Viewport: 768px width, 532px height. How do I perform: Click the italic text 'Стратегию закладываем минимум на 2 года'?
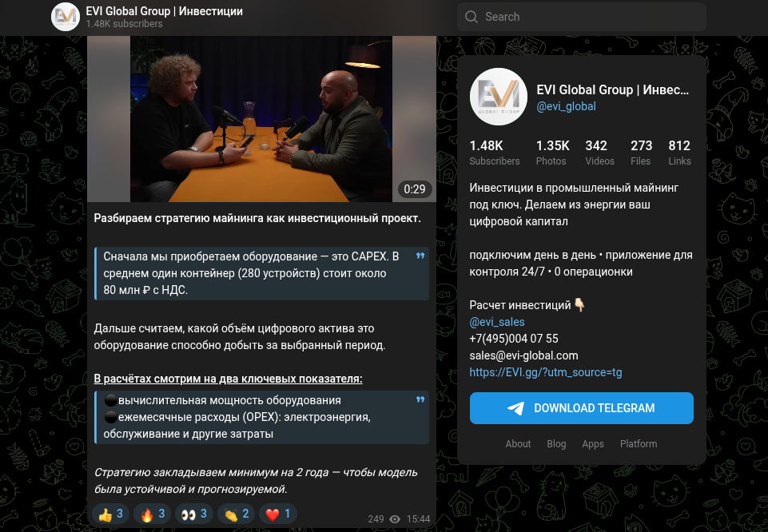[256, 481]
